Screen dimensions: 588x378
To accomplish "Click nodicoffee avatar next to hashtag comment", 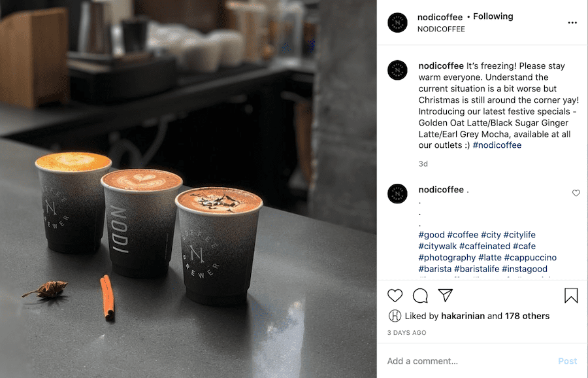I will click(x=397, y=194).
